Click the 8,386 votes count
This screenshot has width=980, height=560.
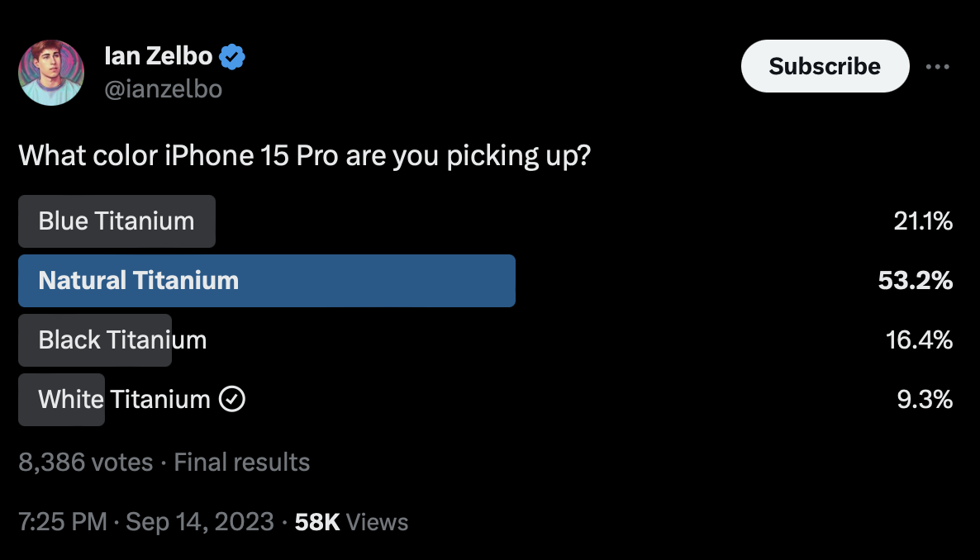86,463
